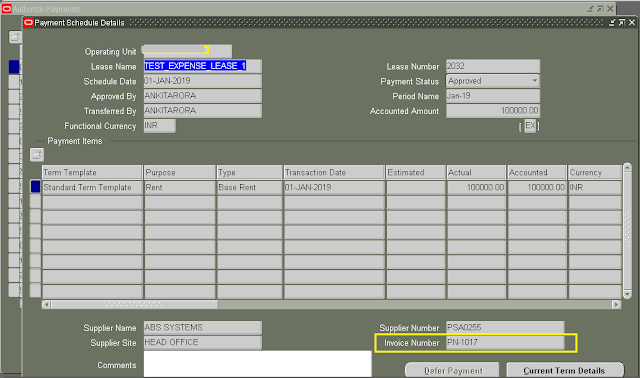Screen dimensions: 640x378
Task: Click the Accounted Amount field
Action: 493,111
